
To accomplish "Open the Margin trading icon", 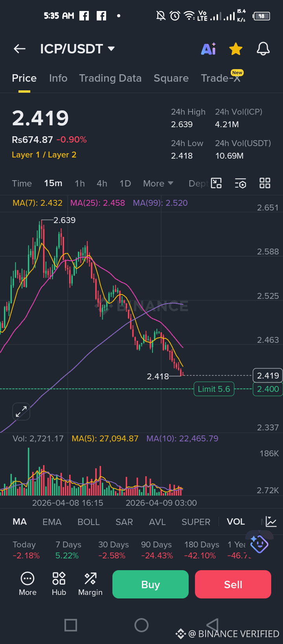I will coord(90,584).
